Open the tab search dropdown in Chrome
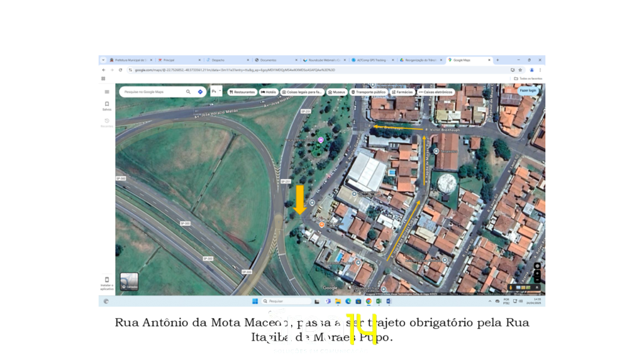Image resolution: width=644 pixels, height=362 pixels. pyautogui.click(x=103, y=60)
